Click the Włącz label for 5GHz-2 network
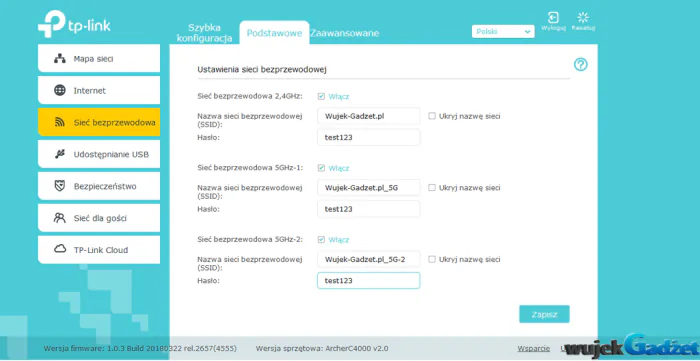700x361 pixels. point(339,240)
